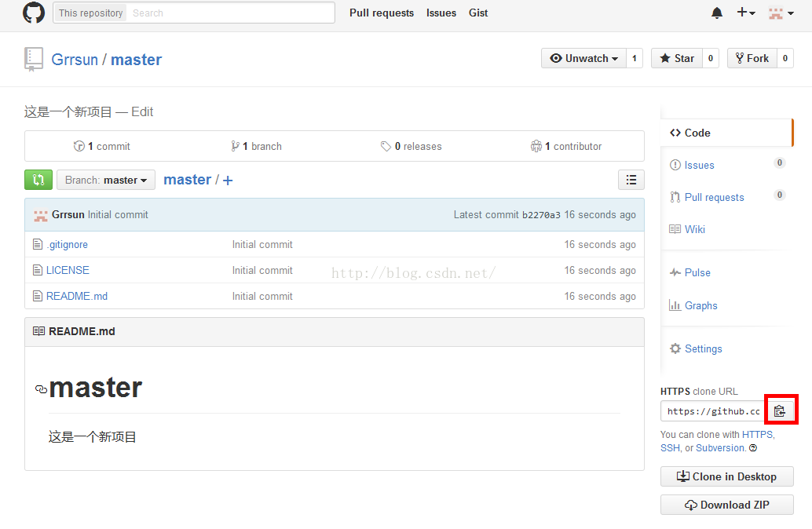This screenshot has width=812, height=529.
Task: Open the create new plus dropdown
Action: pos(745,13)
